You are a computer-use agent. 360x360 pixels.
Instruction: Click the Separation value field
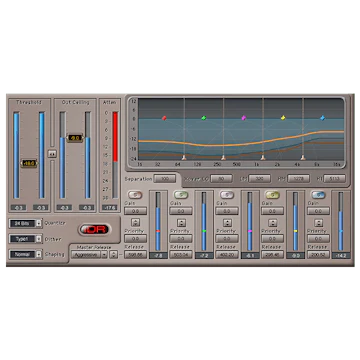(x=165, y=179)
